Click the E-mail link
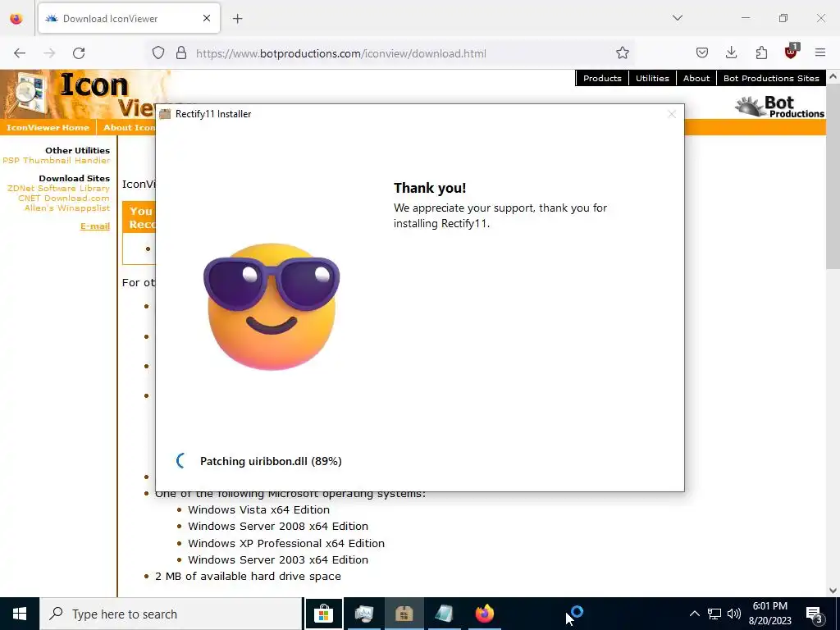Viewport: 840px width, 630px height. (x=95, y=226)
